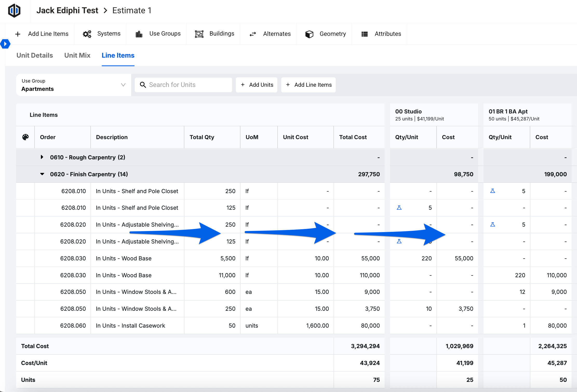Open the Buildings icon in toolbar
This screenshot has width=577, height=392.
[199, 34]
